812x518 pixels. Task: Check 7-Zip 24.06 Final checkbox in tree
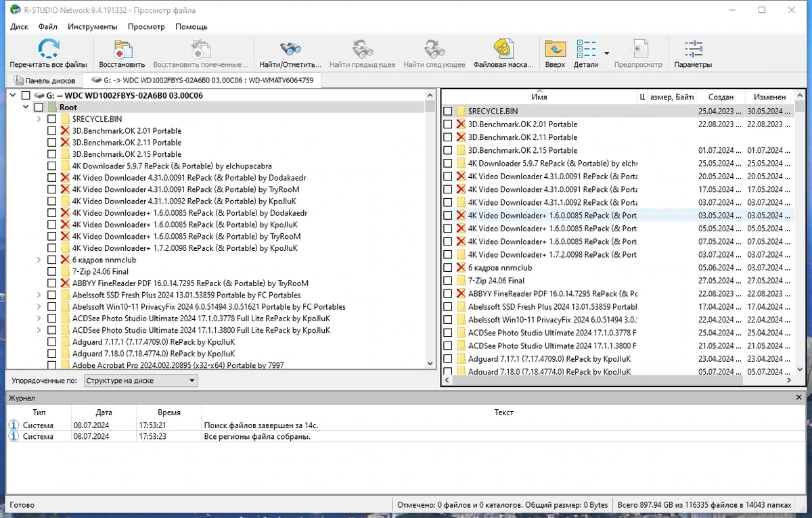(51, 271)
